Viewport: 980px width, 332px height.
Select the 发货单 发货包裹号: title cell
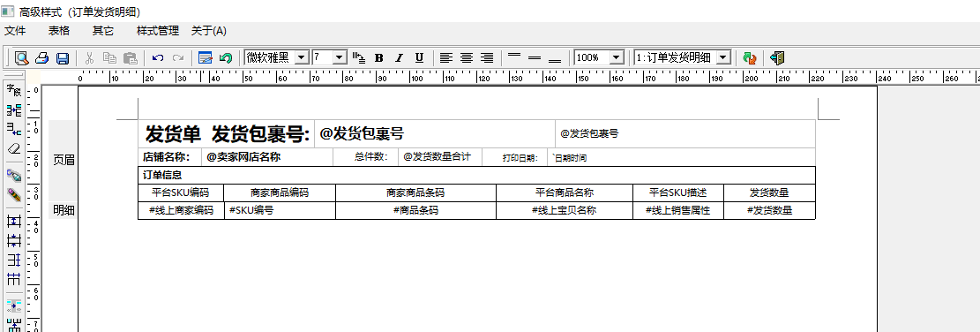tap(226, 134)
